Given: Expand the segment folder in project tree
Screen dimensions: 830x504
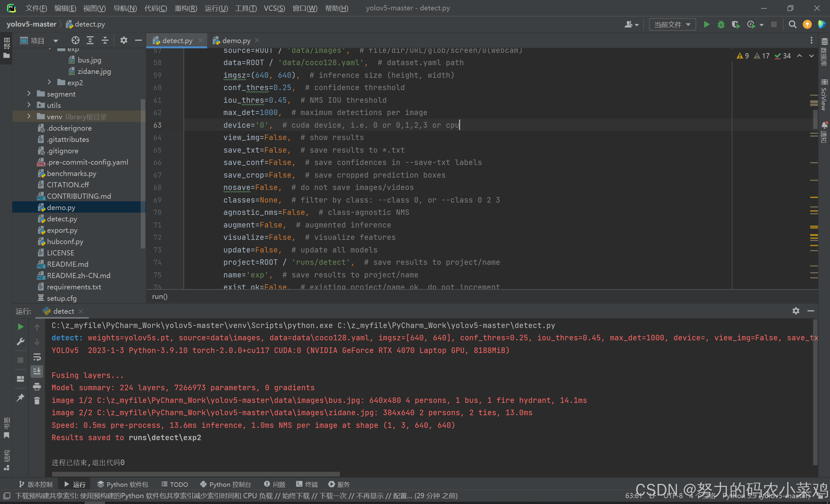Looking at the screenshot, I should tap(29, 94).
